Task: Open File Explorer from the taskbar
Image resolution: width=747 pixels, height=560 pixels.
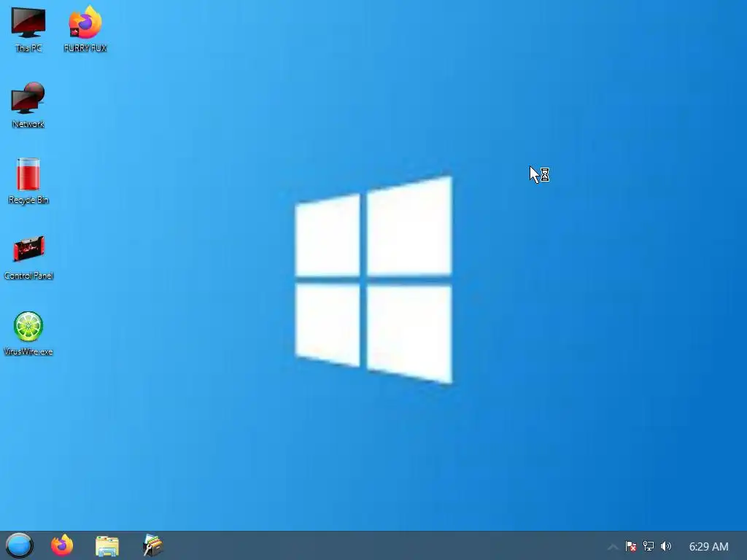Action: pyautogui.click(x=107, y=546)
